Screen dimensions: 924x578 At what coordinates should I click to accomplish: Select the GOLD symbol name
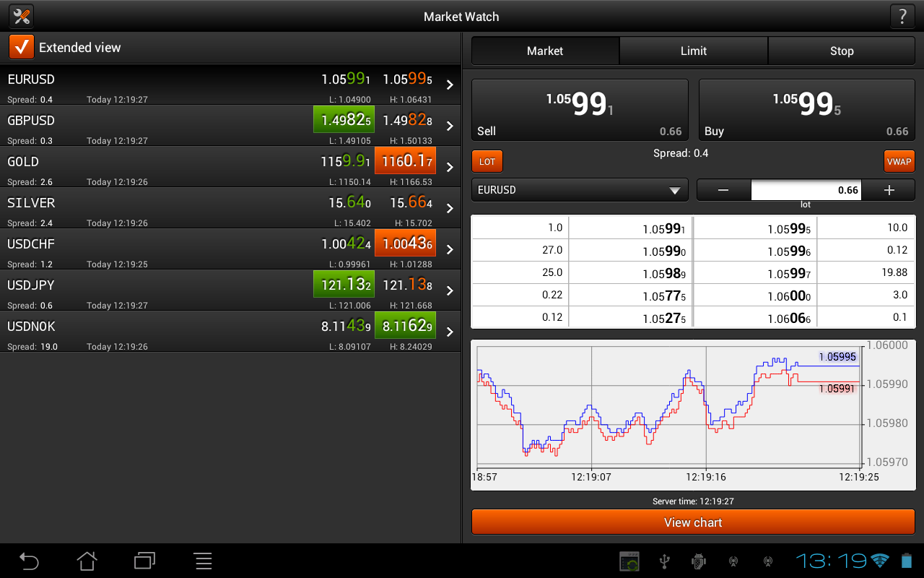tap(23, 162)
